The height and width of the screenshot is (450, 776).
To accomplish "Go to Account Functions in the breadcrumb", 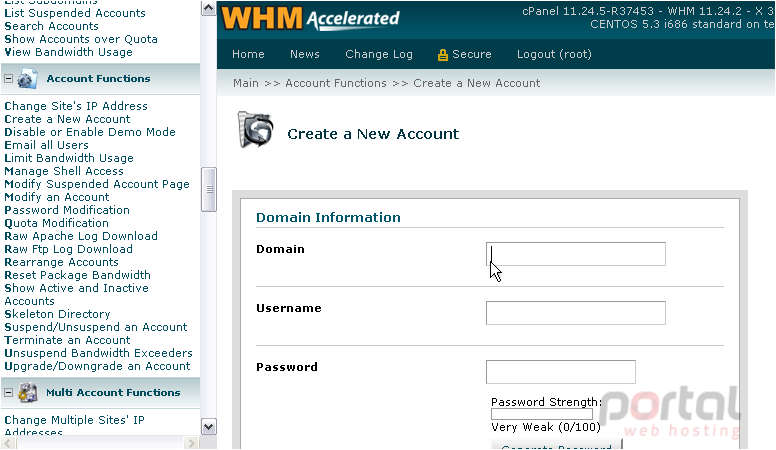I will click(x=336, y=83).
